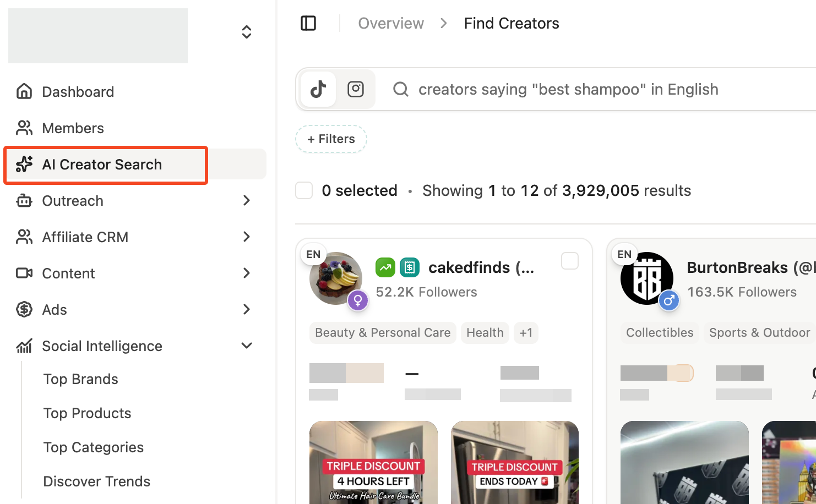Open the BurtonBreaks profile avatar
816x504 pixels.
pyautogui.click(x=647, y=278)
